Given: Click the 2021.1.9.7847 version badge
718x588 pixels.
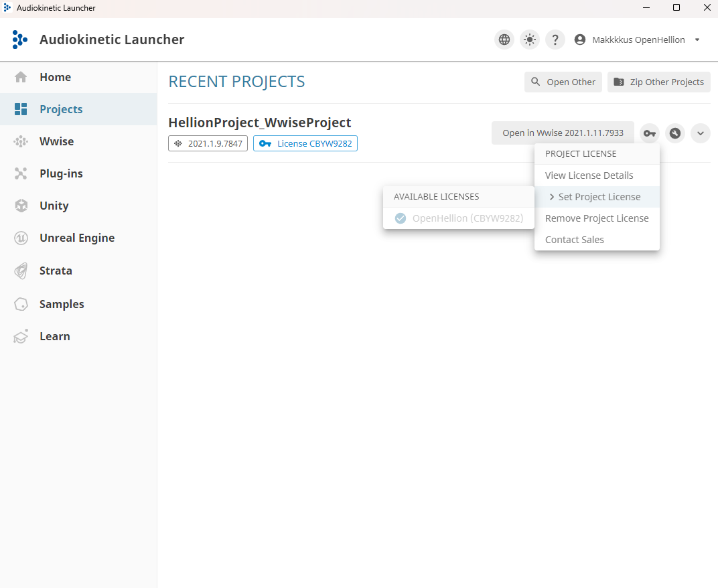Looking at the screenshot, I should (208, 143).
